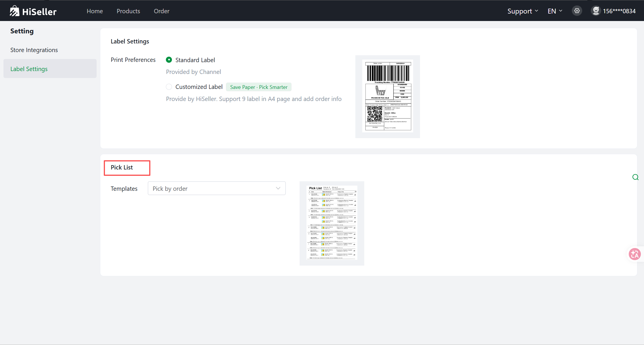Select the Standard Label radio button
644x345 pixels.
tap(169, 60)
